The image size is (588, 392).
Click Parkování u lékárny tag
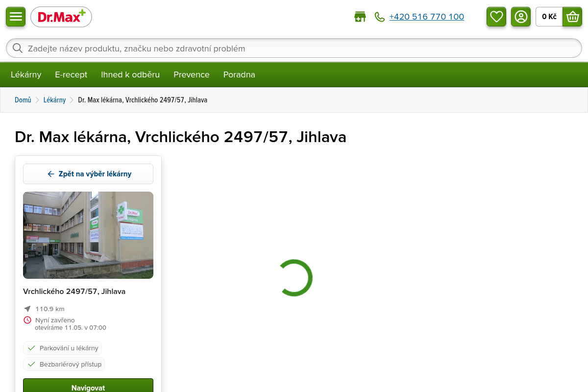tap(63, 348)
